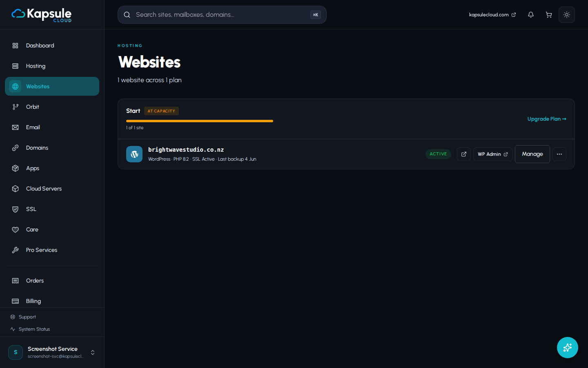Open the shopping cart

(x=549, y=15)
